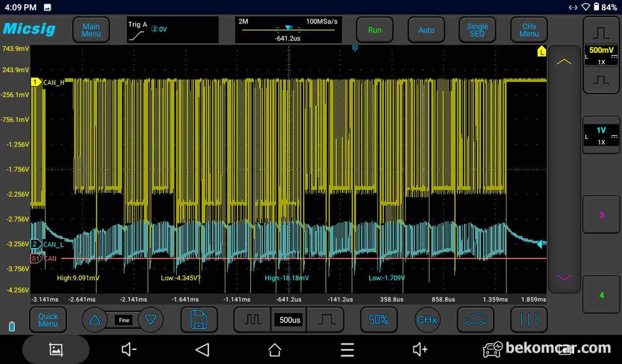Tap the save floppy disk icon

coord(199,320)
